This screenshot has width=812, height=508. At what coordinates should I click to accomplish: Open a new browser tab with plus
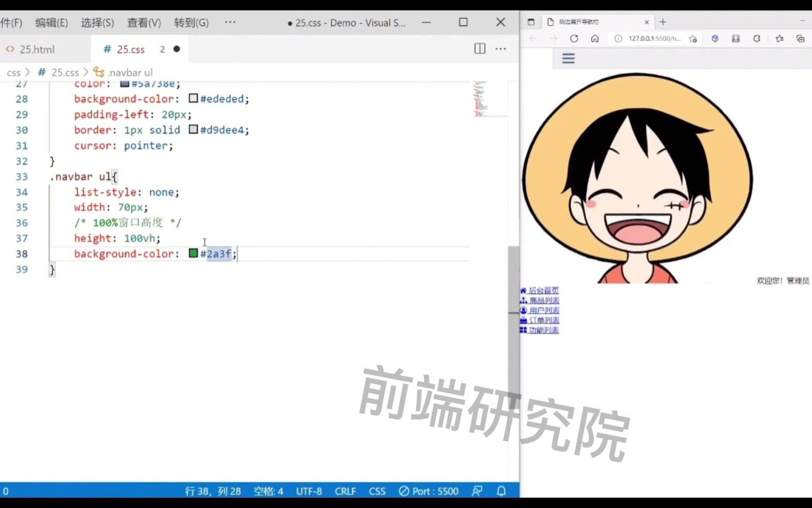pyautogui.click(x=663, y=22)
